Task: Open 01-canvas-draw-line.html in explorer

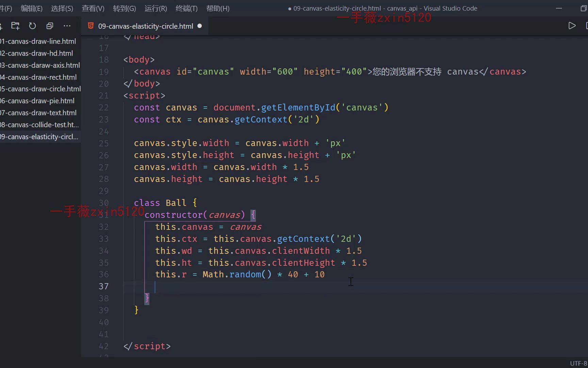Action: point(40,41)
